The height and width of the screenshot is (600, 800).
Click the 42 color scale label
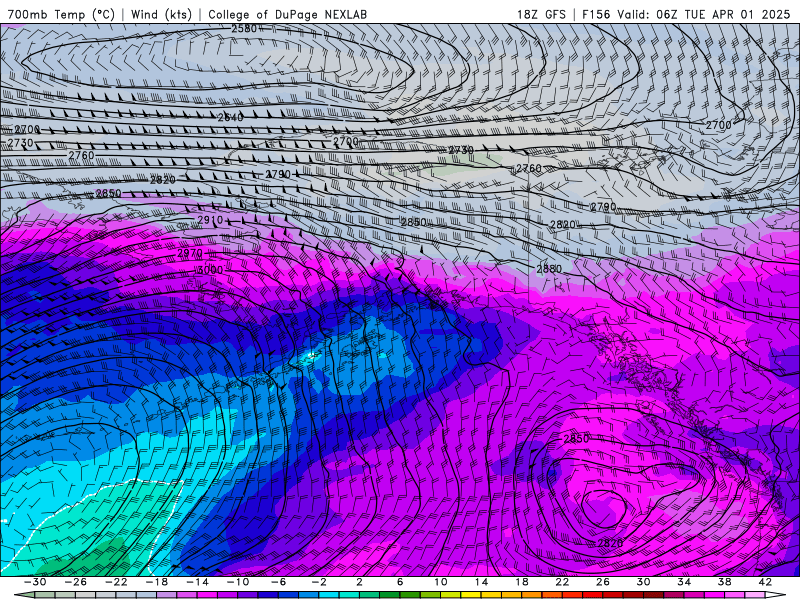click(x=765, y=582)
